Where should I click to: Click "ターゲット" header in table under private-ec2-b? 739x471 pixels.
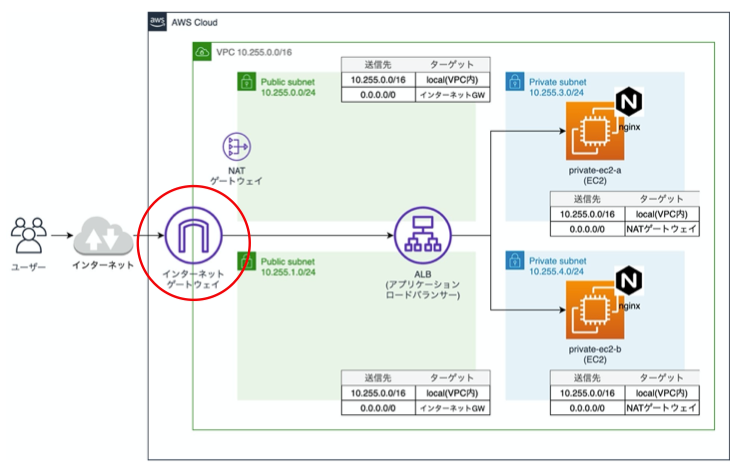661,378
